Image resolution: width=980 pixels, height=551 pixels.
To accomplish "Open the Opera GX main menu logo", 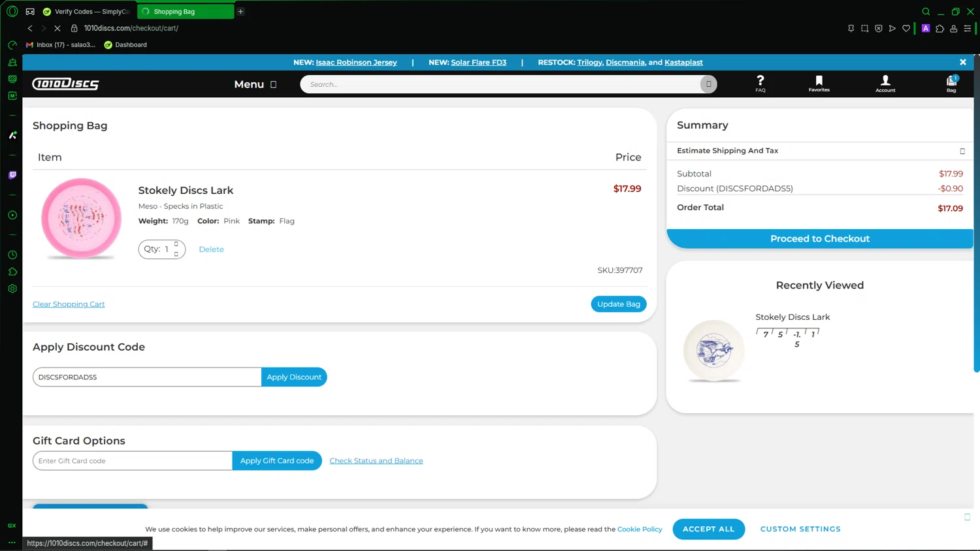I will click(x=12, y=11).
